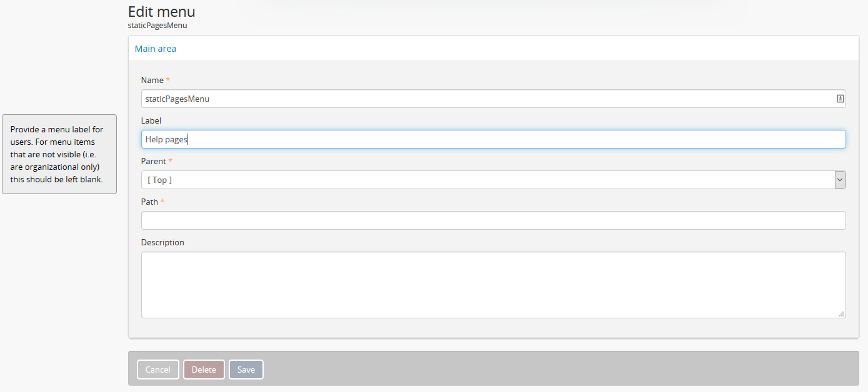
Task: Click the chevron arrow of the Parent selector
Action: pos(840,180)
